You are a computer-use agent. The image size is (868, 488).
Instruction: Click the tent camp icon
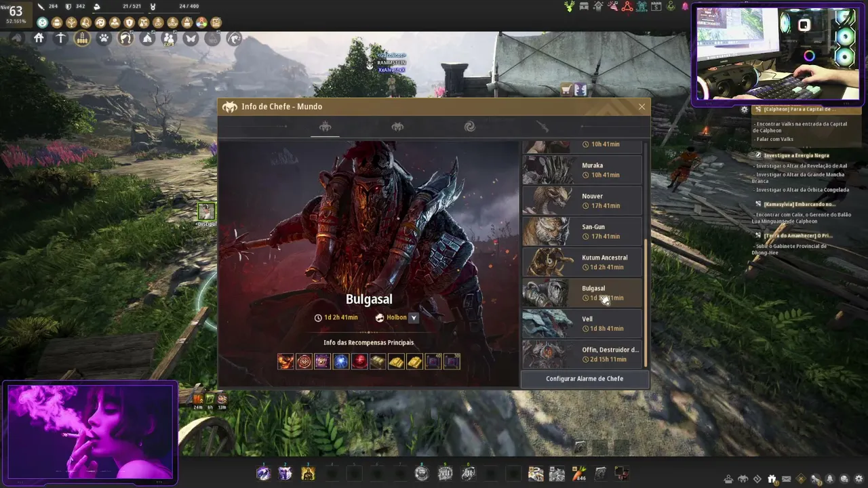[147, 39]
